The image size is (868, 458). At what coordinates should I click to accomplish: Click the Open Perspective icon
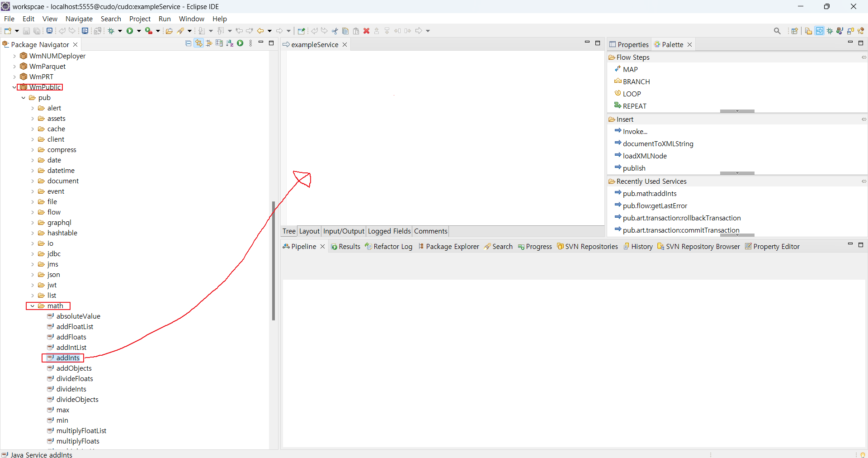pyautogui.click(x=794, y=31)
